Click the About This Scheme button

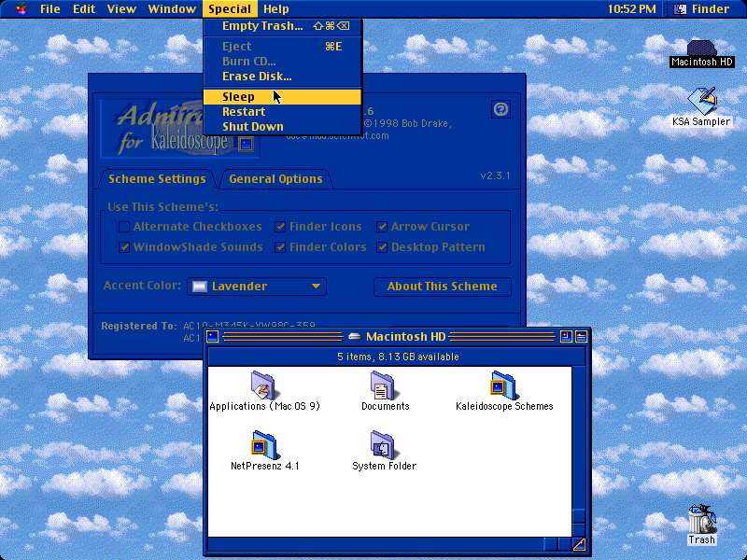pos(442,287)
